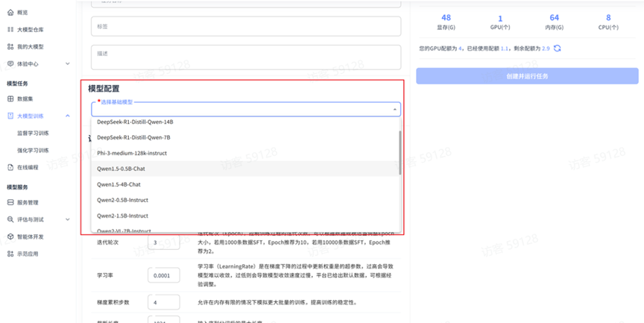This screenshot has height=323, width=644.
Task: Edit the 梯度累积步数 value field
Action: coord(163,302)
